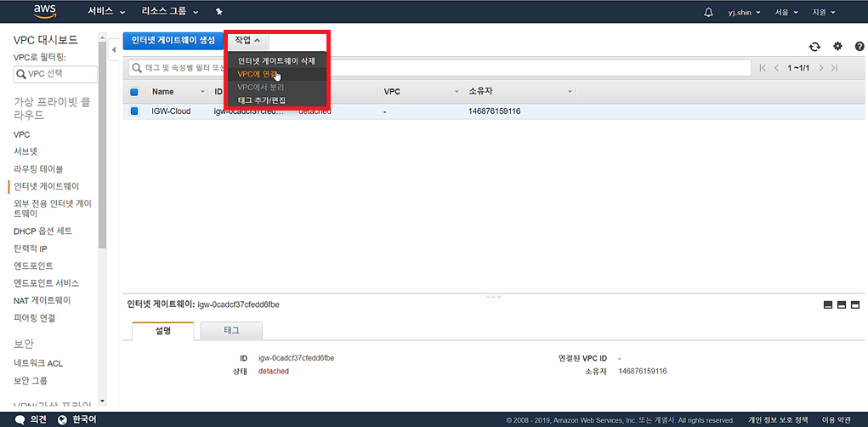Open VPC in sidebar
Screen dimensions: 868x427
(x=21, y=134)
